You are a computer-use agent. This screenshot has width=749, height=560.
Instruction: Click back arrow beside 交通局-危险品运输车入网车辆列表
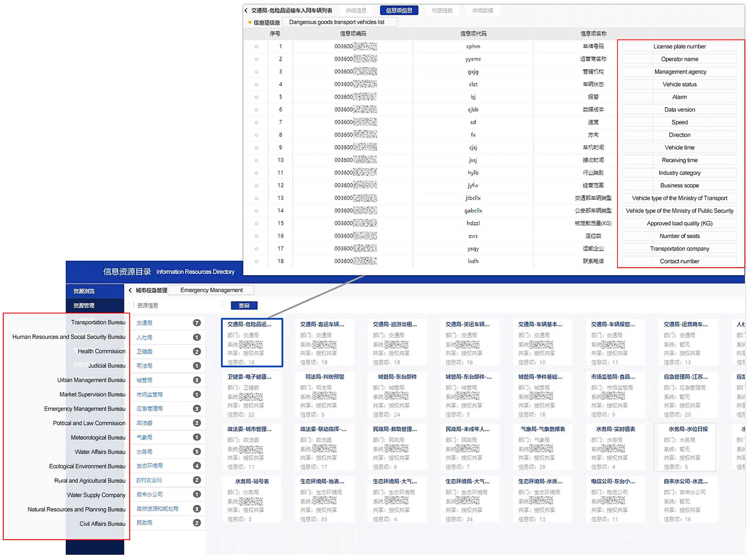point(246,11)
